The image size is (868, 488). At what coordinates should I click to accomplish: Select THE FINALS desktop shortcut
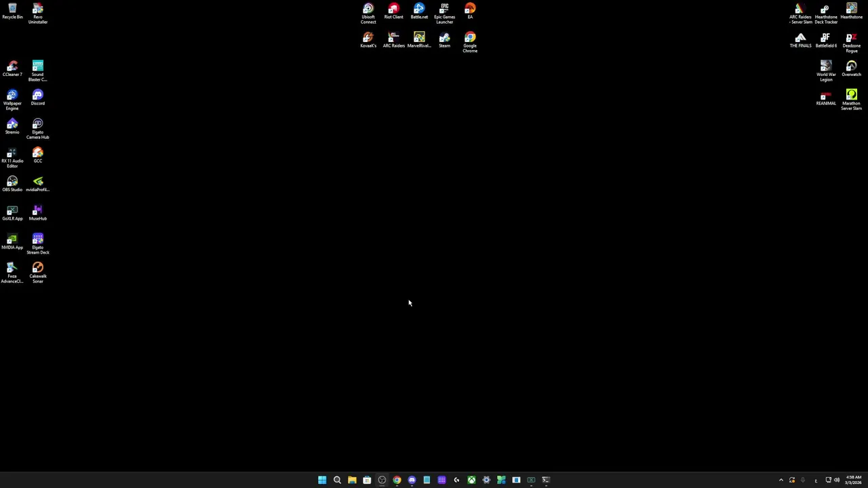[x=801, y=40]
